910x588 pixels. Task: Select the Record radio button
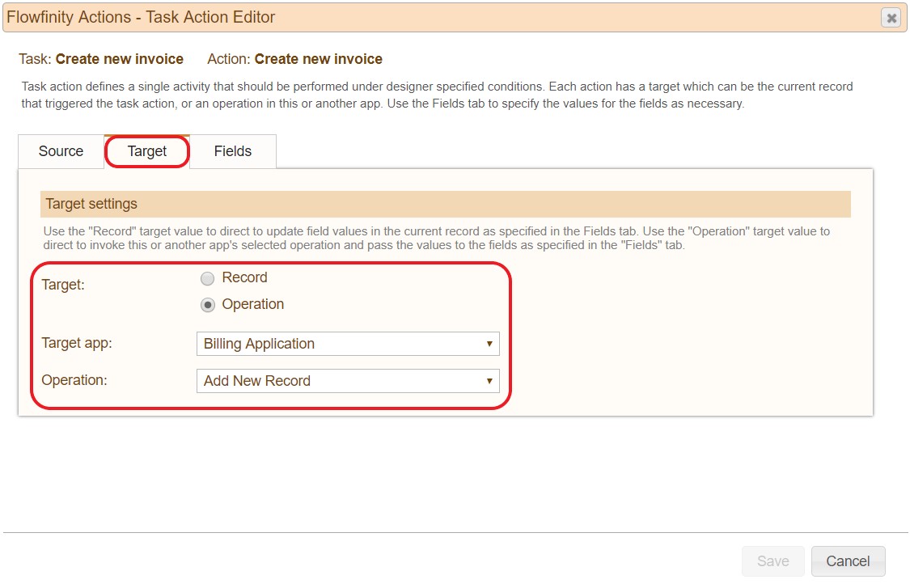tap(208, 279)
